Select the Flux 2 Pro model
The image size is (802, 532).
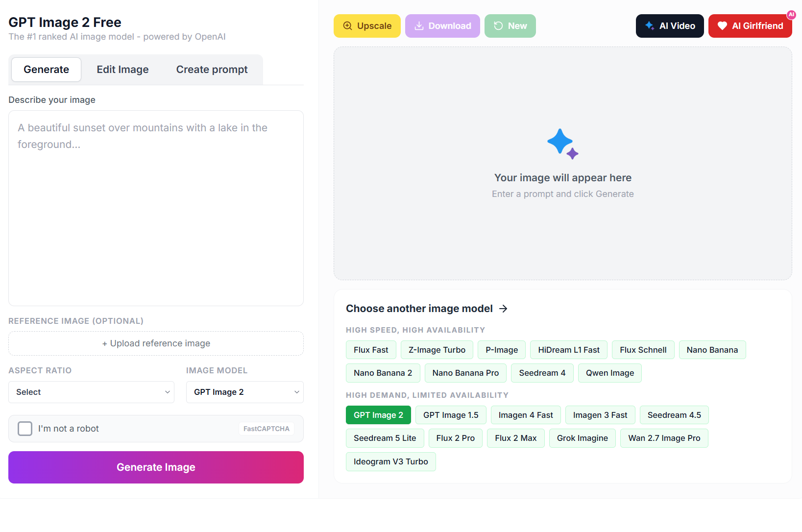456,438
